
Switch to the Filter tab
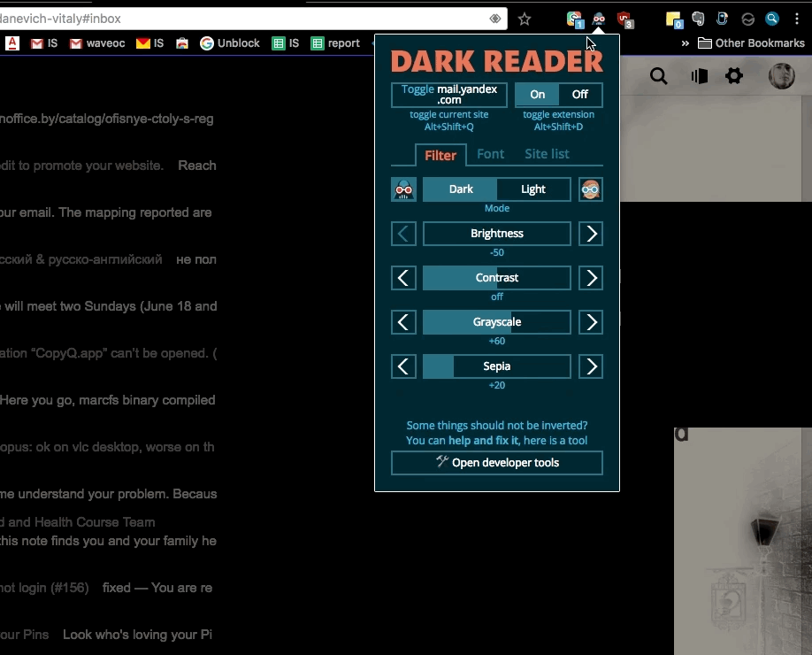(440, 155)
